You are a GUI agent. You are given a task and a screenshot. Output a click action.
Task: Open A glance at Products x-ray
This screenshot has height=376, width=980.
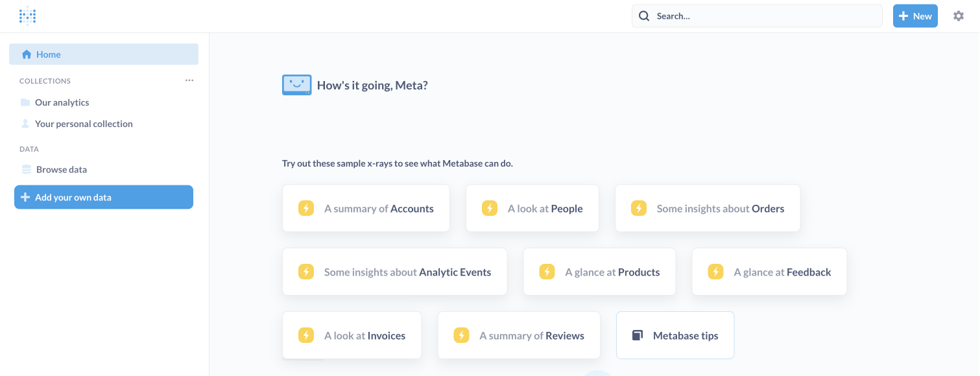pos(599,272)
